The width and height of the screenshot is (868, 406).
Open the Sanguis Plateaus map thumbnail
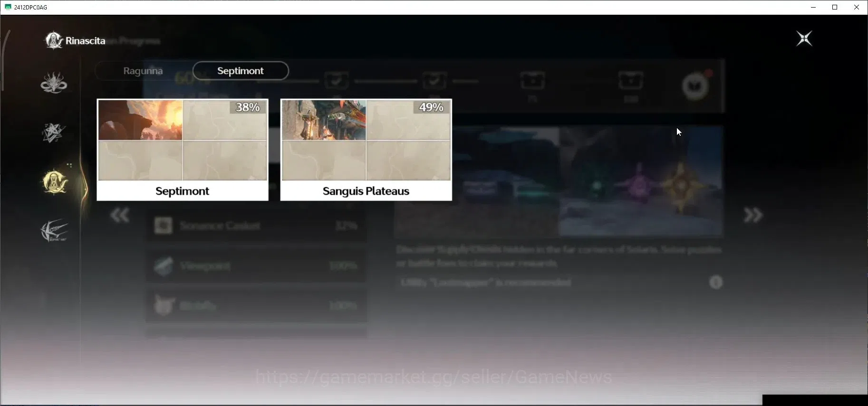tap(366, 140)
